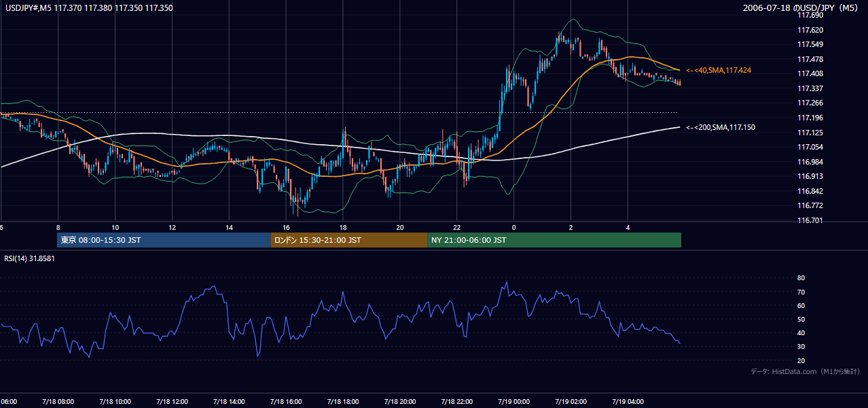
Task: Click RSI level 50 on scale
Action: pyautogui.click(x=801, y=320)
